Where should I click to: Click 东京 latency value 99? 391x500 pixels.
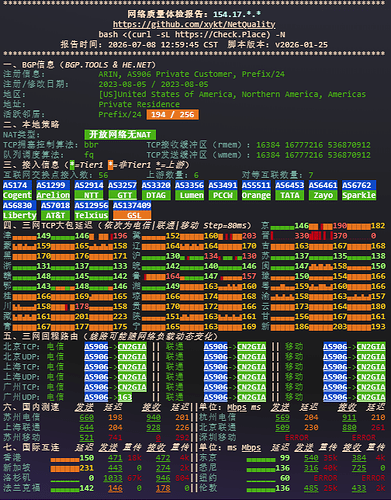285,458
